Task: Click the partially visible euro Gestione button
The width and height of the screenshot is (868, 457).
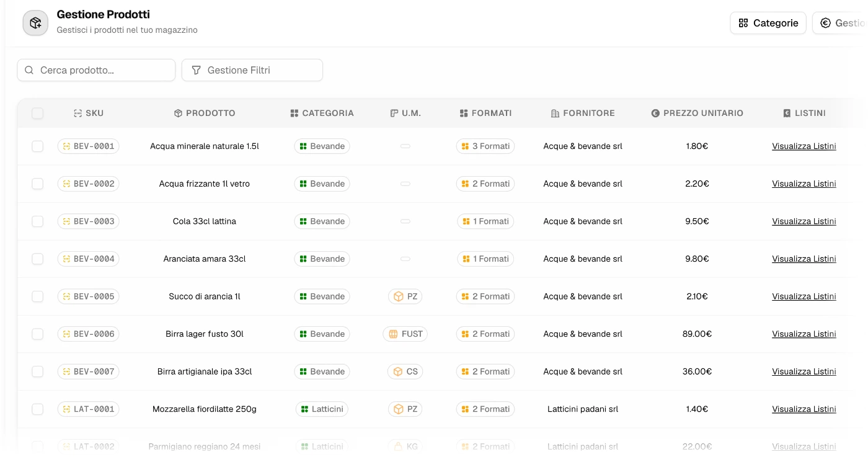Action: pyautogui.click(x=840, y=23)
